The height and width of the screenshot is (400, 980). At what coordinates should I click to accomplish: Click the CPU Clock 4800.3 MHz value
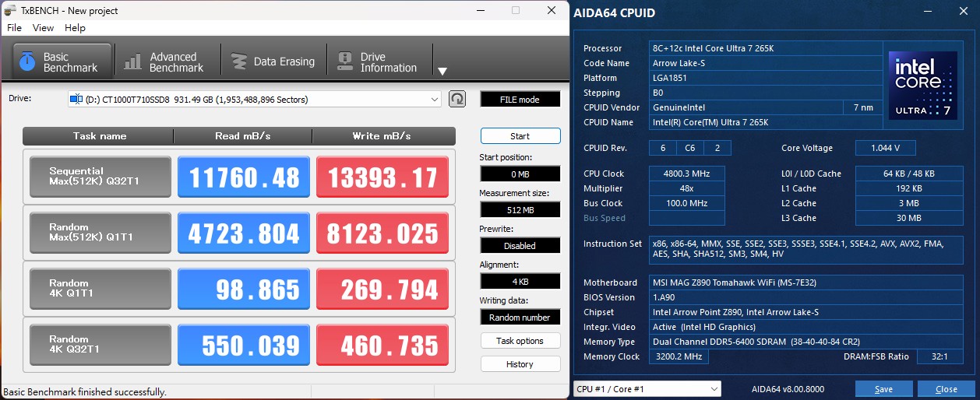pyautogui.click(x=686, y=174)
